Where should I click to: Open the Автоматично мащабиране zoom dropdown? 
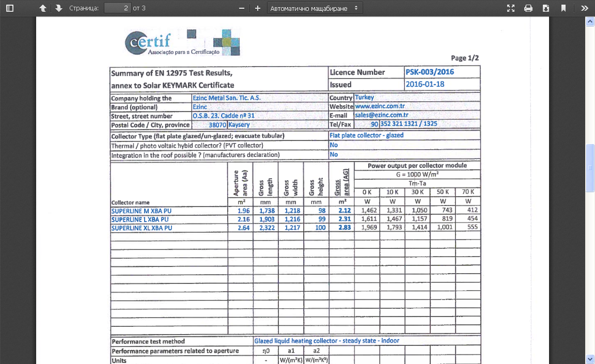click(315, 8)
